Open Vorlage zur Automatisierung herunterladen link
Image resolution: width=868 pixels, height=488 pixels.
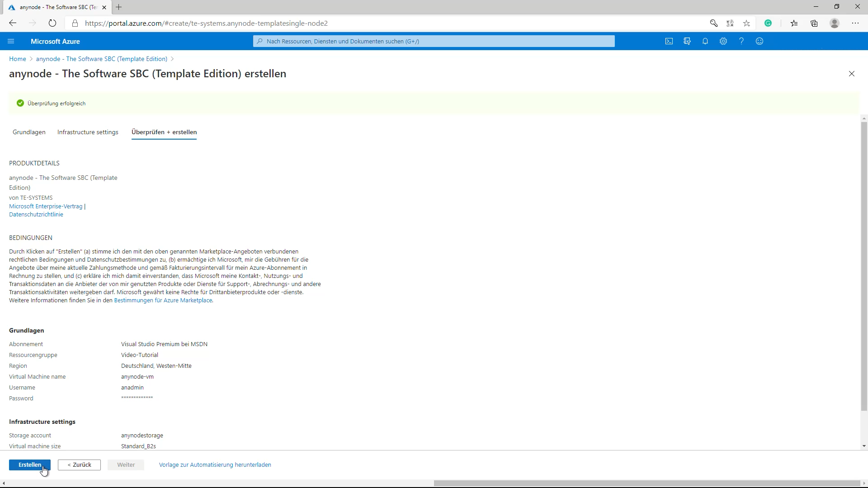[x=215, y=465]
